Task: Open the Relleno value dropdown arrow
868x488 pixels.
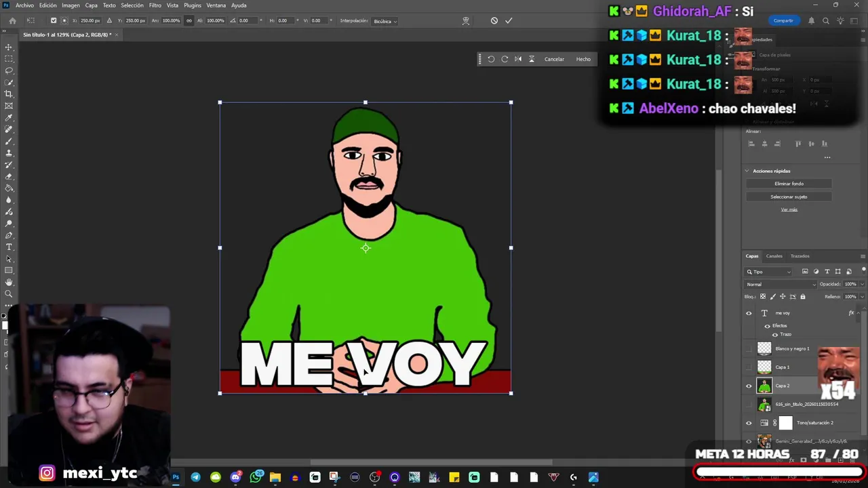Action: click(862, 297)
